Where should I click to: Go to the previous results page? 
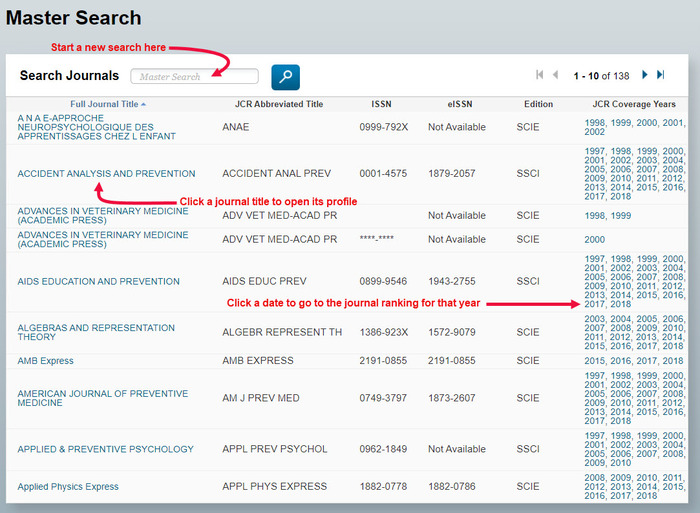click(x=556, y=75)
